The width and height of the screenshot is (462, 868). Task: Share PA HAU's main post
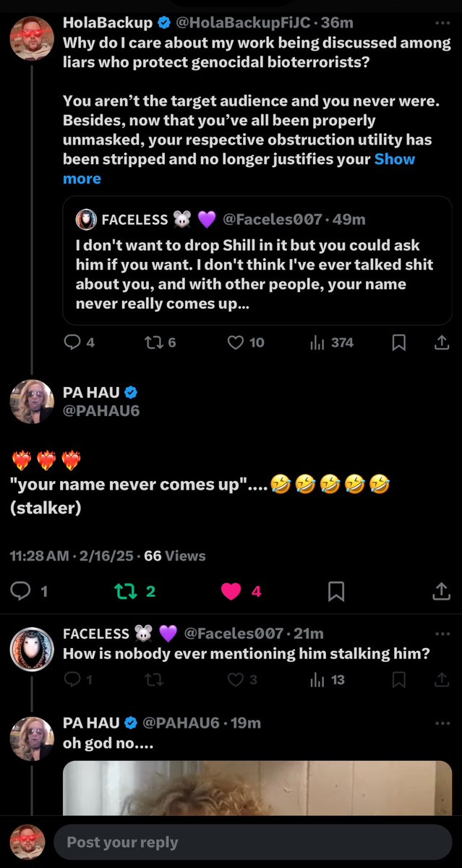pos(440,592)
